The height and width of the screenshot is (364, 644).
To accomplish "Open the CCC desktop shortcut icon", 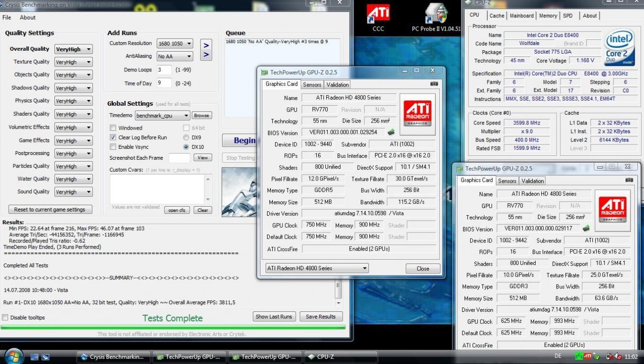I will 378,18.
